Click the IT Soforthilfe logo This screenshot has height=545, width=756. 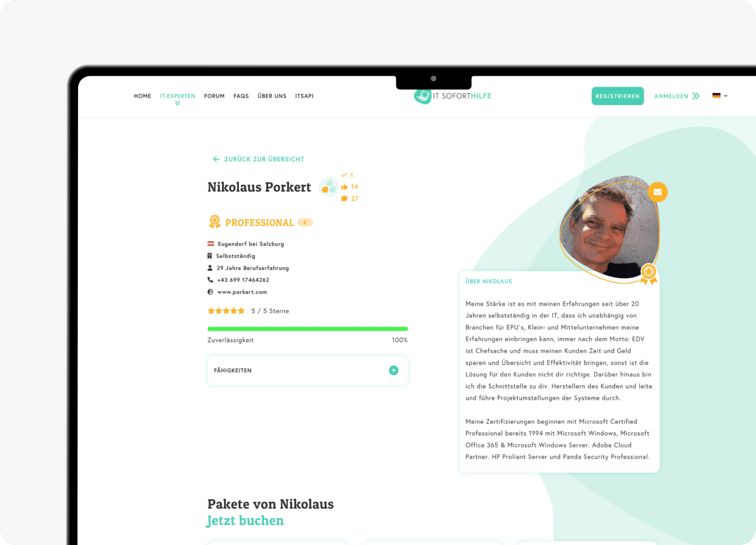coord(453,96)
